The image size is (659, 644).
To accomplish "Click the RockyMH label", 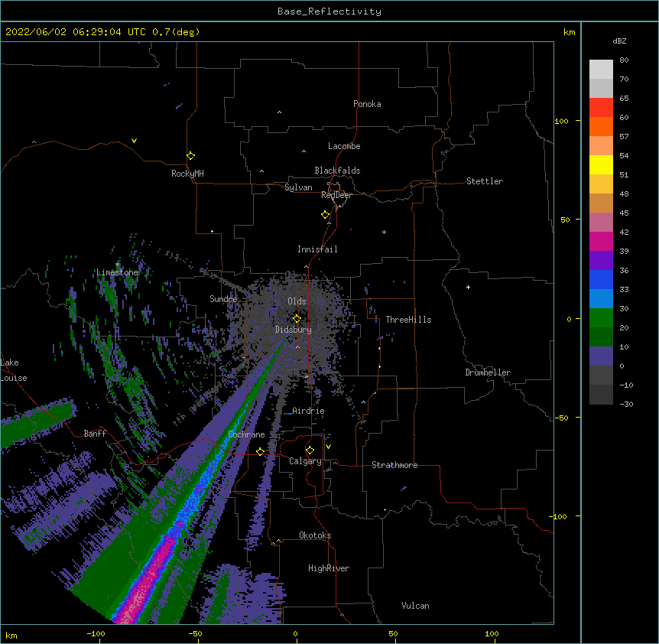I will 187,174.
